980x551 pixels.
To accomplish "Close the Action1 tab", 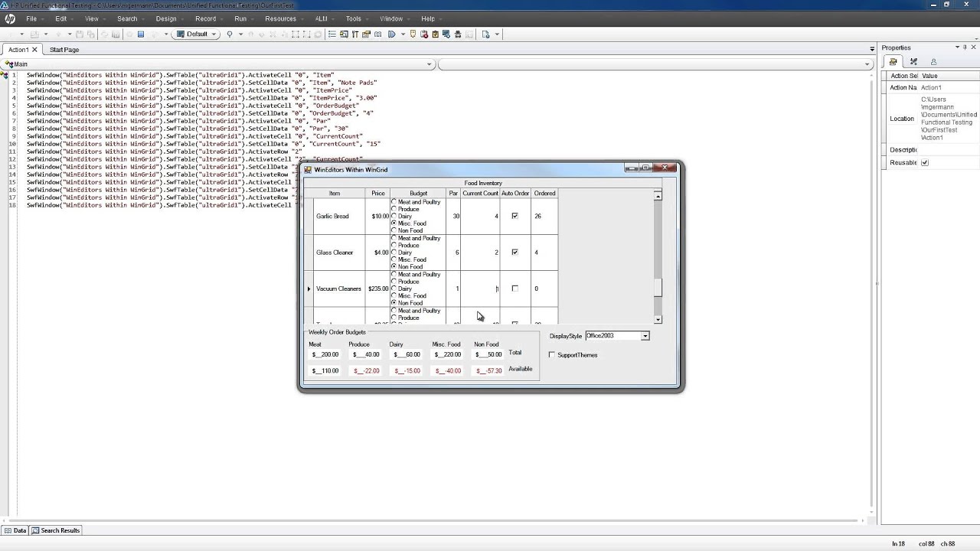I will 34,50.
